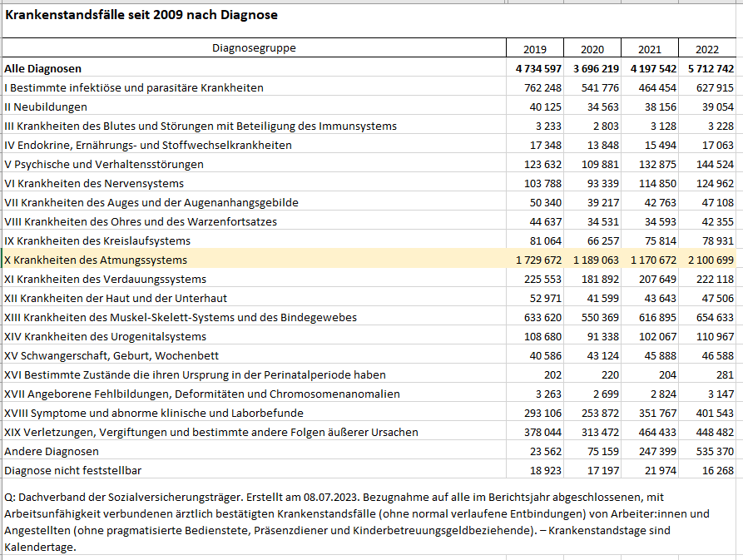Click the 2022 column header cell
This screenshot has width=743, height=560.
click(x=707, y=49)
